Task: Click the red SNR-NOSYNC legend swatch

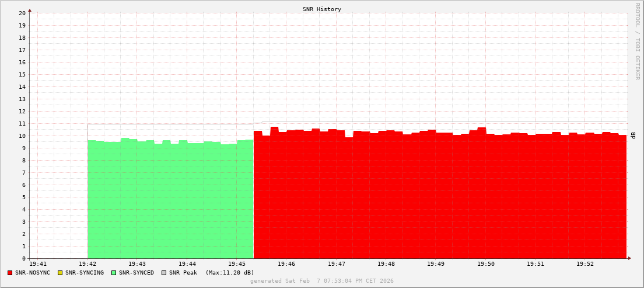Action: click(10, 273)
